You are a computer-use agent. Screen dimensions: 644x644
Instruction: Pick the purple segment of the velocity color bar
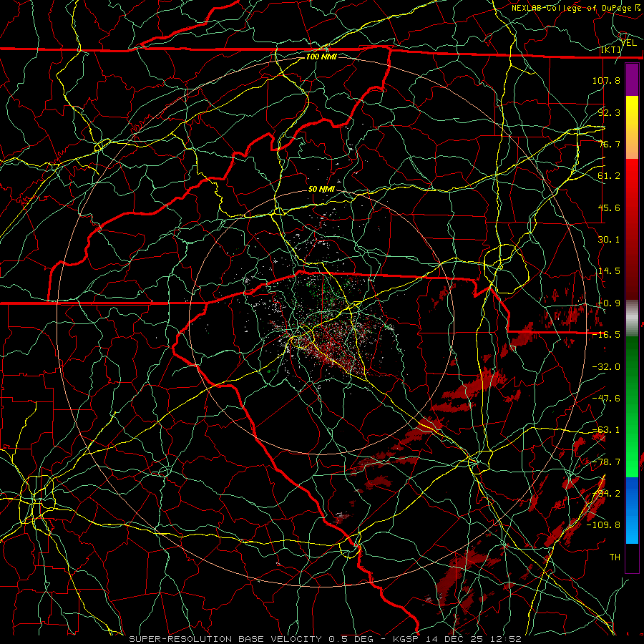coord(632,80)
